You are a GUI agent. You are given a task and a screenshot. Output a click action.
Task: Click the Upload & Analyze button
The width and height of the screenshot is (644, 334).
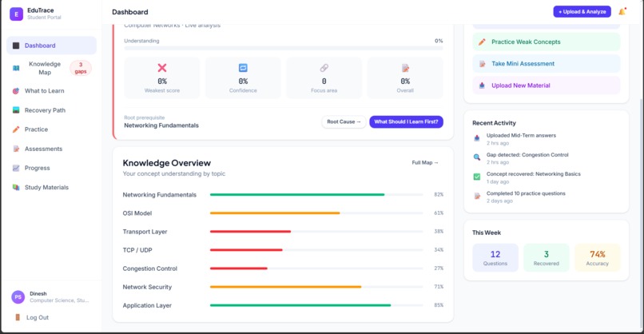pos(582,12)
